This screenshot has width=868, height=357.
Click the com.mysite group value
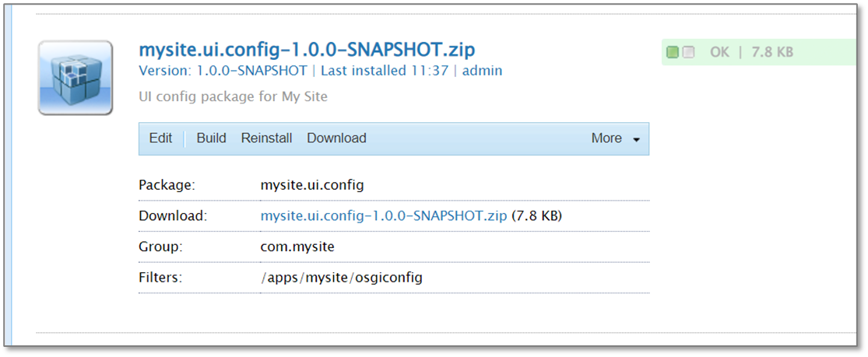[296, 246]
